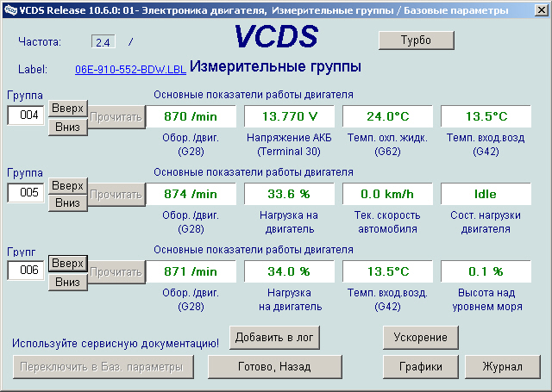
Task: Click the group 006 number field
Action: 26,270
